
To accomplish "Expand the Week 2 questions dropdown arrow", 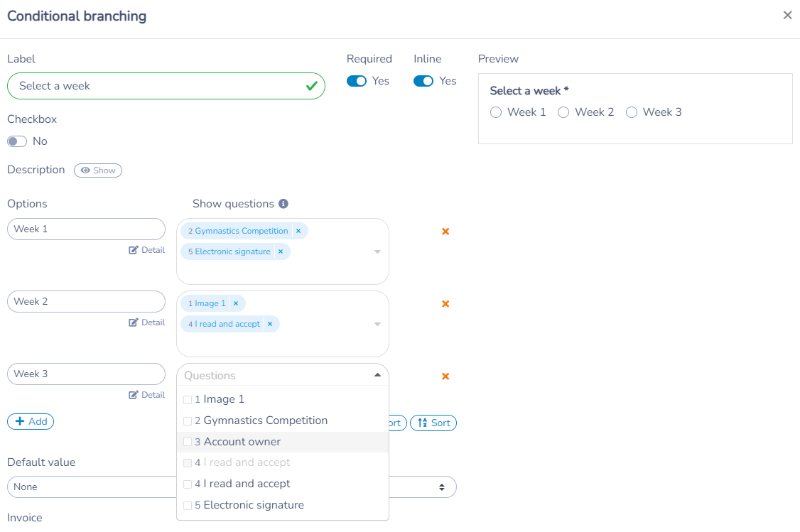I will (377, 324).
